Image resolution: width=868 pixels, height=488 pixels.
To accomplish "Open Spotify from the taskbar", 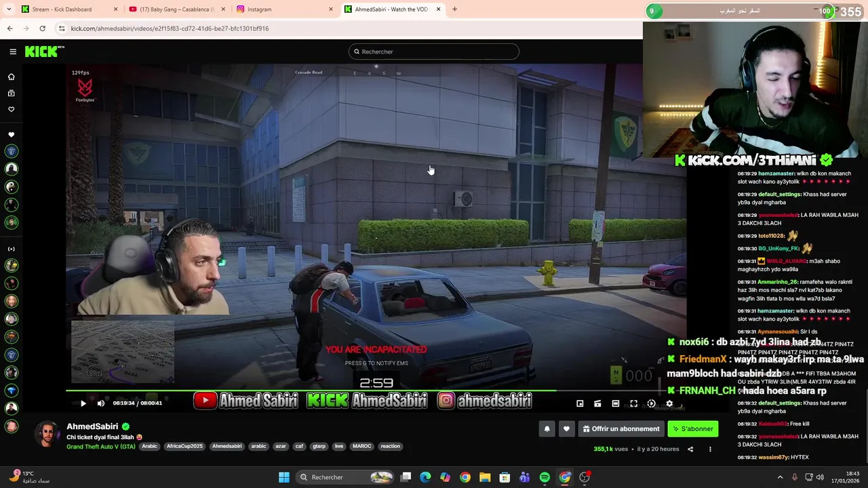I will click(545, 477).
